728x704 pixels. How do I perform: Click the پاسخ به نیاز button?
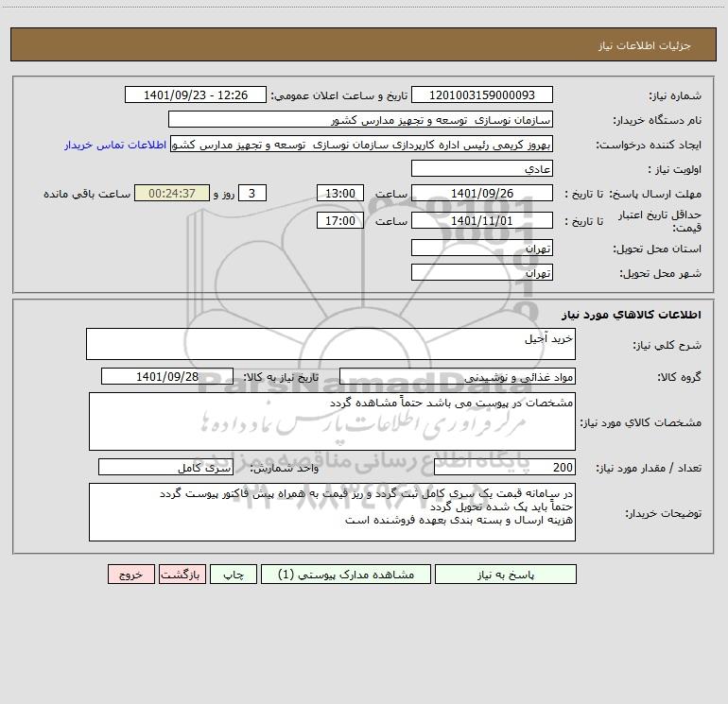click(506, 574)
